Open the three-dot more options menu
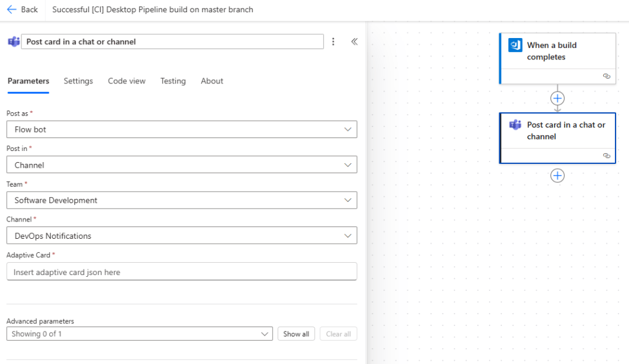Screen dimensions: 629x364 tap(334, 42)
